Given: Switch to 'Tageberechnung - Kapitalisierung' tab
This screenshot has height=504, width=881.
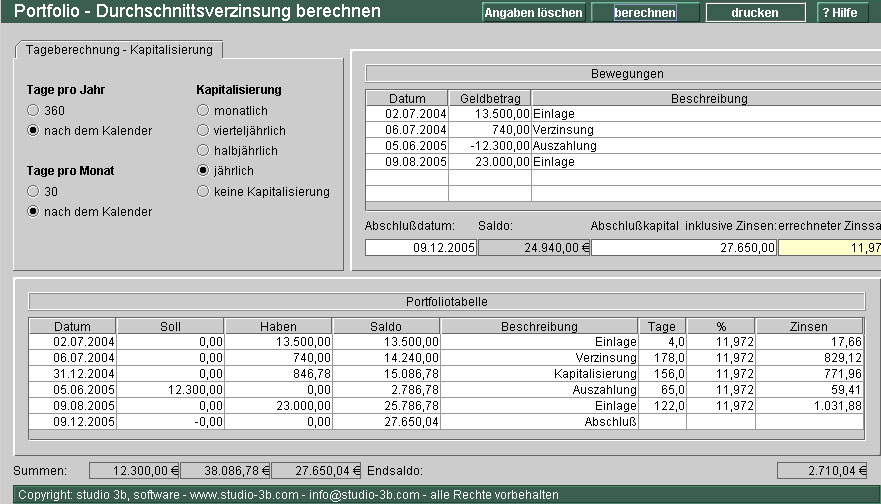Looking at the screenshot, I should [x=120, y=50].
